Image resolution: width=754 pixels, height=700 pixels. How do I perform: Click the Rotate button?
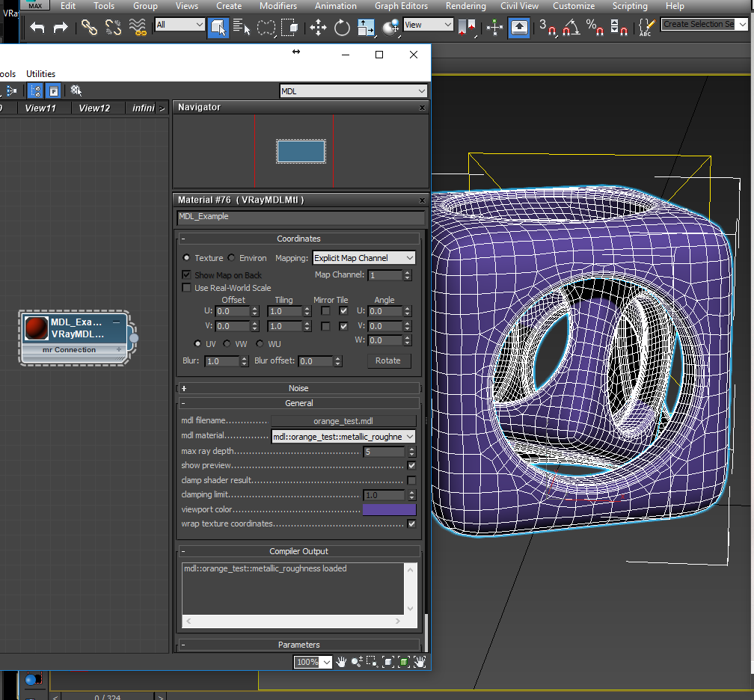click(x=388, y=360)
